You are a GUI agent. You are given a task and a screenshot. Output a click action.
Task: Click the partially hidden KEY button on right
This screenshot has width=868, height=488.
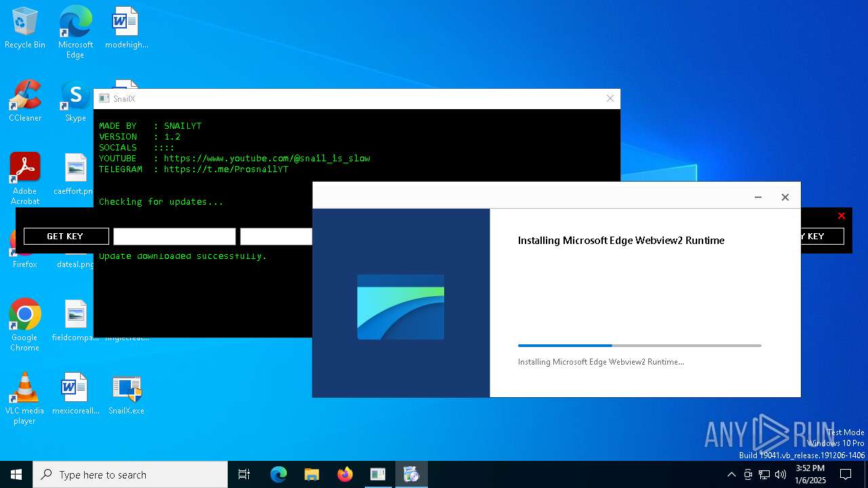coord(822,236)
